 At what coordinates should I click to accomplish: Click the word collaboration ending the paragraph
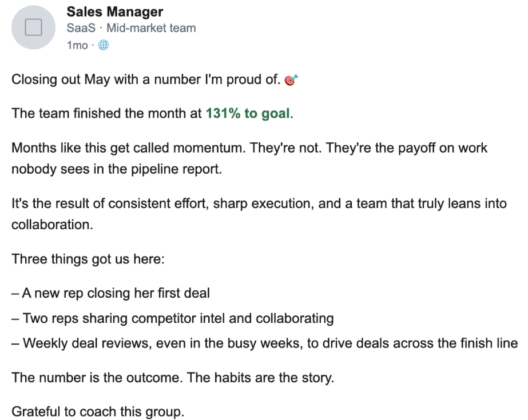[x=52, y=225]
